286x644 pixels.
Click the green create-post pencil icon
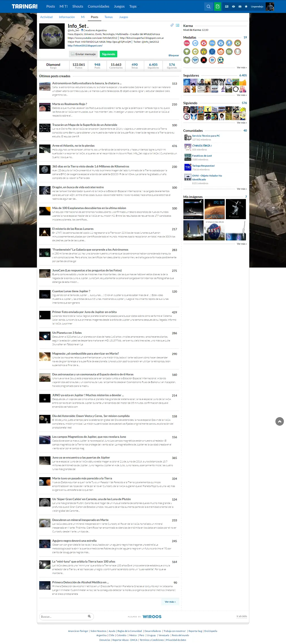[218, 7]
